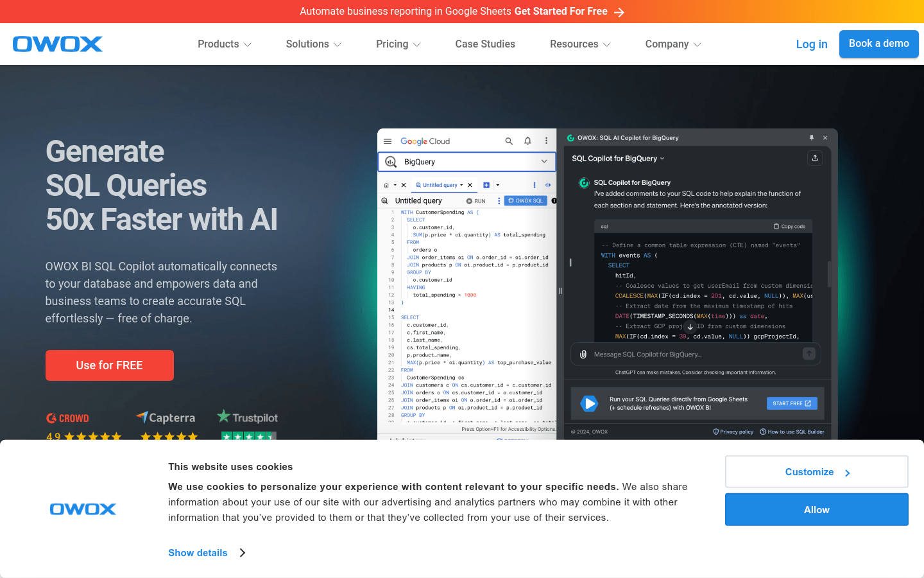This screenshot has width=924, height=578.
Task: Open How to use SQL Builder link
Action: point(792,432)
